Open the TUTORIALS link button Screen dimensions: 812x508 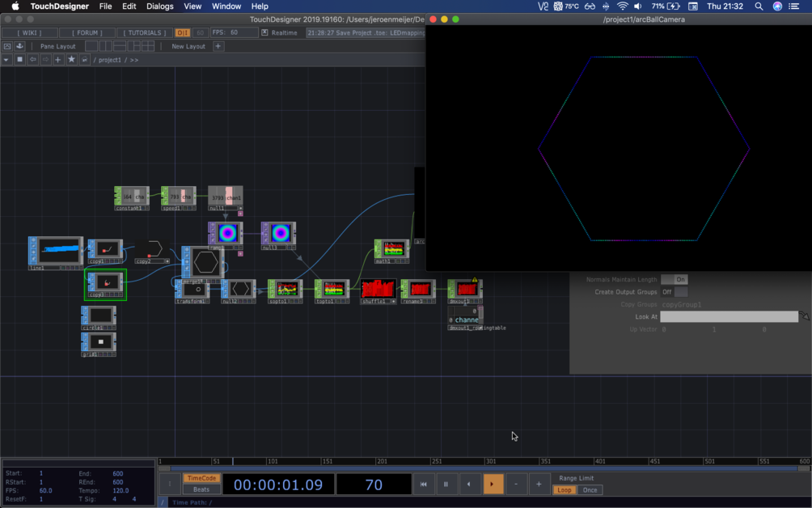[145, 33]
